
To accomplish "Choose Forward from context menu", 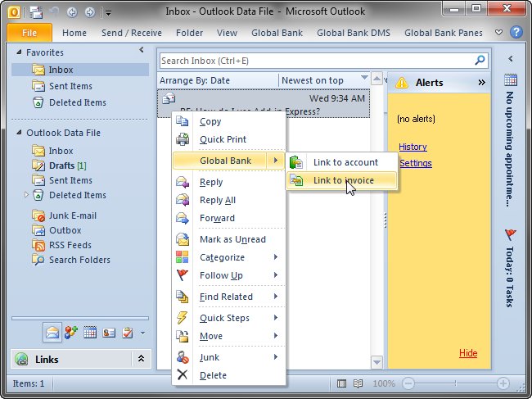I will [228, 218].
